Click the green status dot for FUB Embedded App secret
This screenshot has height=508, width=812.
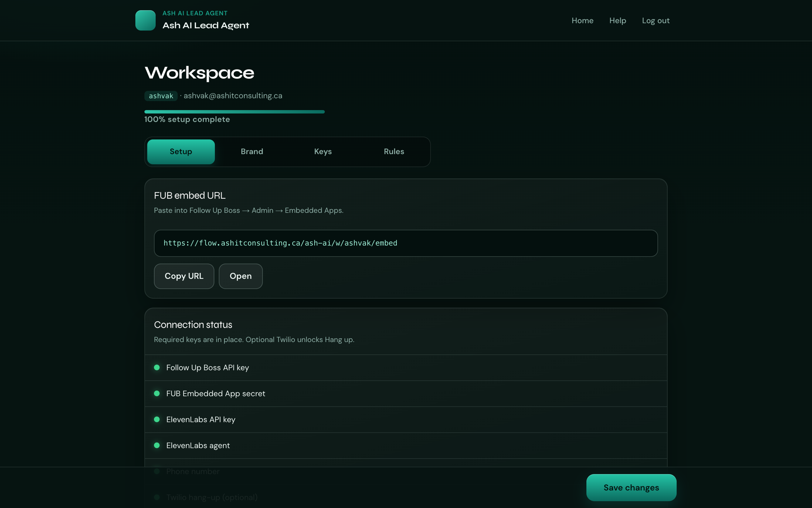157,393
